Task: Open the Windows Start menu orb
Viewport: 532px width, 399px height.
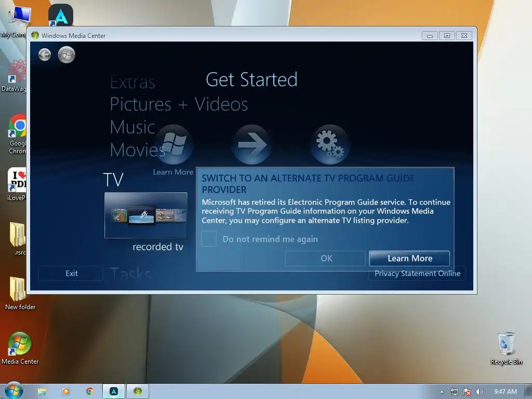Action: [14, 391]
